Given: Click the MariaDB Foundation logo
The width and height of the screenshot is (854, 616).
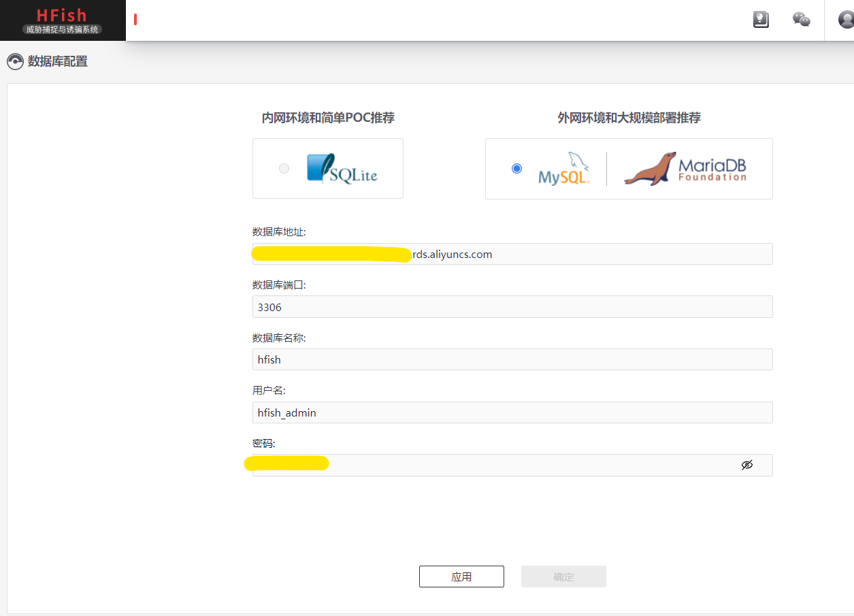Looking at the screenshot, I should [685, 168].
